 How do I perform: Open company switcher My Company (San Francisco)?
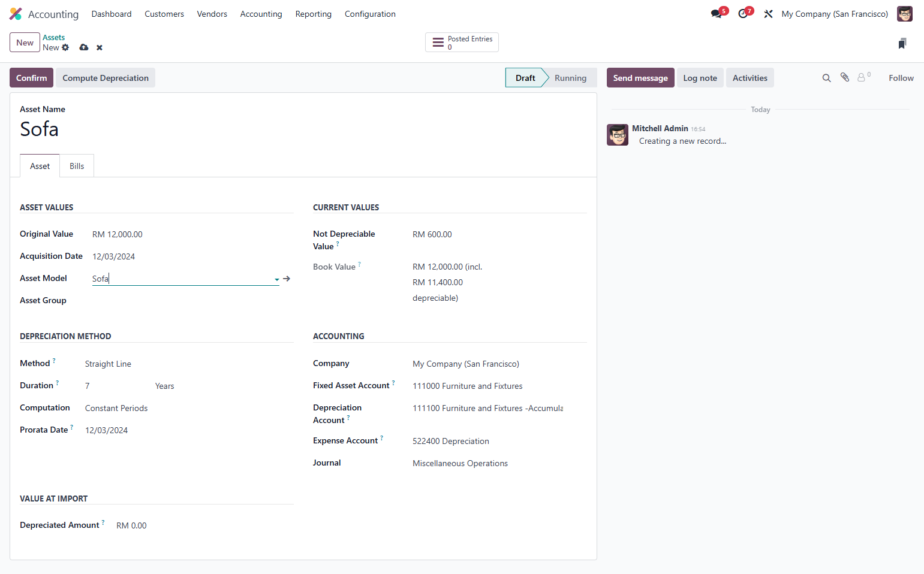[x=835, y=14]
